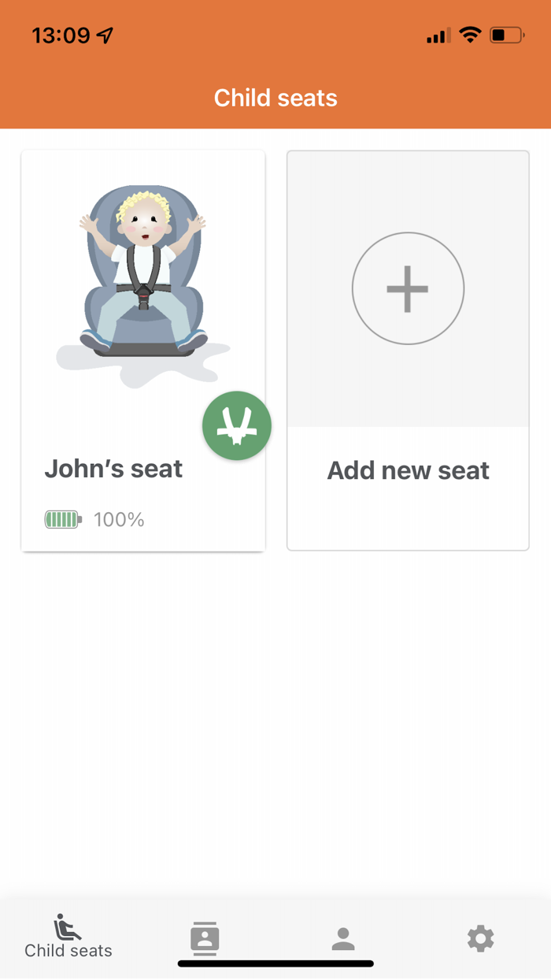
Task: Open the profile person tab icon
Action: [x=342, y=938]
